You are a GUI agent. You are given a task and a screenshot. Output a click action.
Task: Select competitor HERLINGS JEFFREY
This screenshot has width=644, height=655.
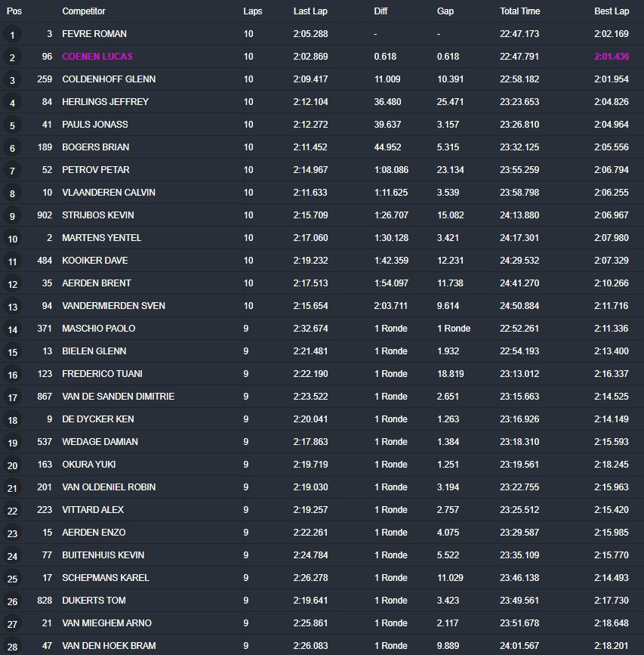click(x=105, y=102)
